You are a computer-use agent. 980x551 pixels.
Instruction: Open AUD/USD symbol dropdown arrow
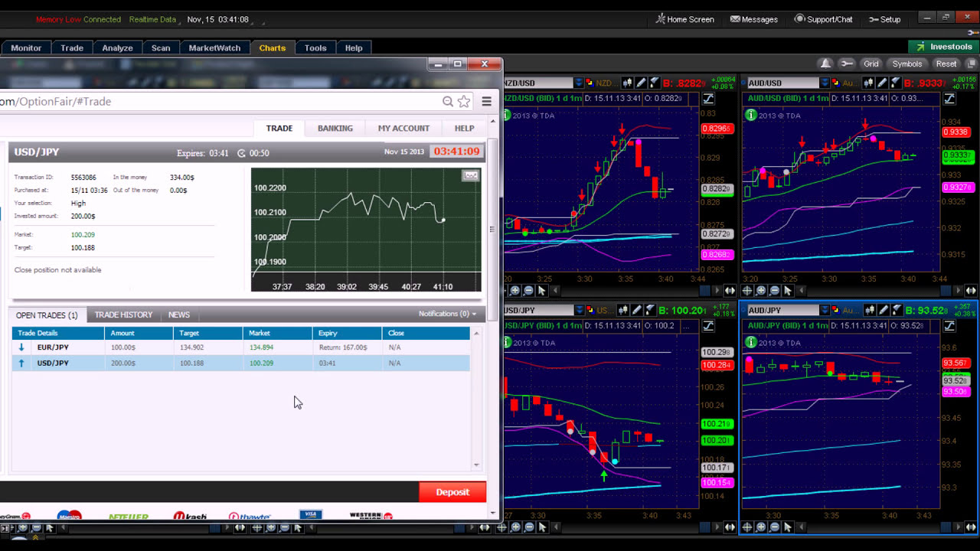coord(825,83)
